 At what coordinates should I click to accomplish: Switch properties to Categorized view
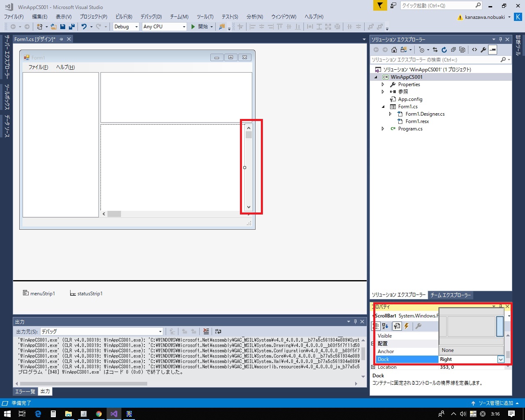pyautogui.click(x=376, y=326)
